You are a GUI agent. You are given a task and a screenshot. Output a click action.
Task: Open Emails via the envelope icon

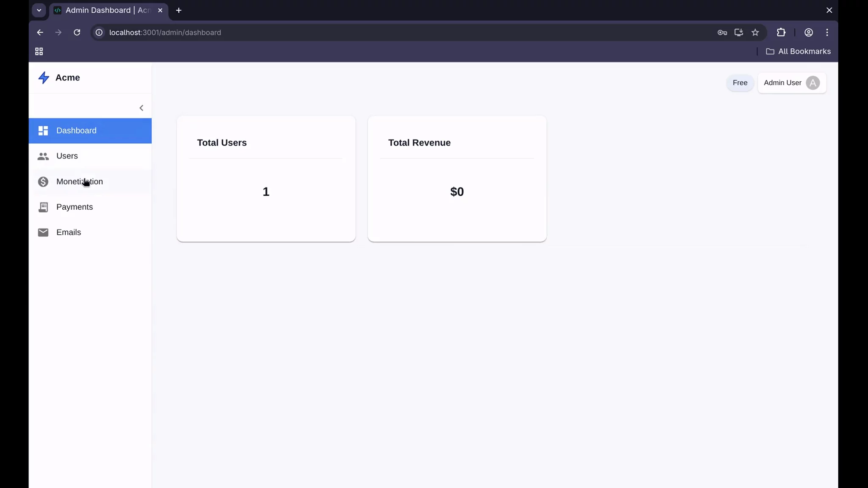pos(43,232)
